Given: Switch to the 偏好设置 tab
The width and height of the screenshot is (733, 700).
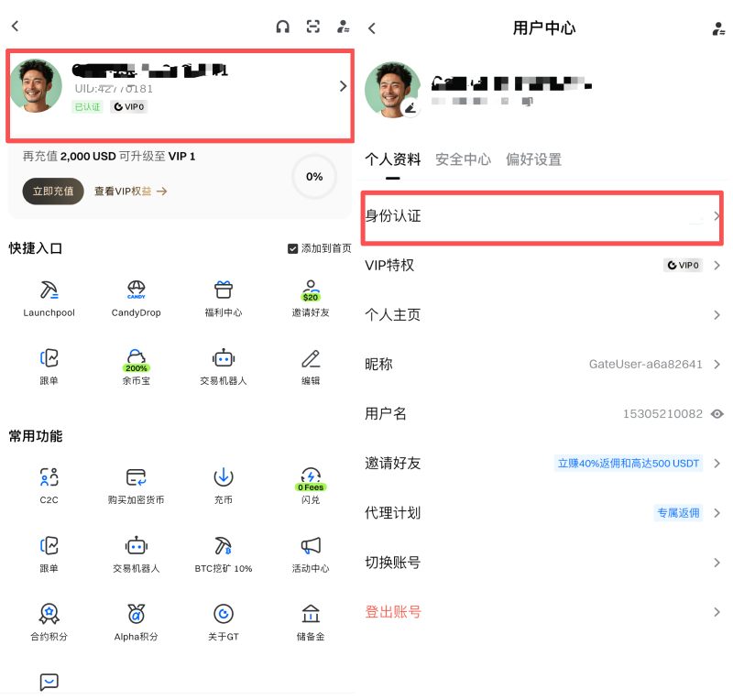Looking at the screenshot, I should tap(536, 159).
